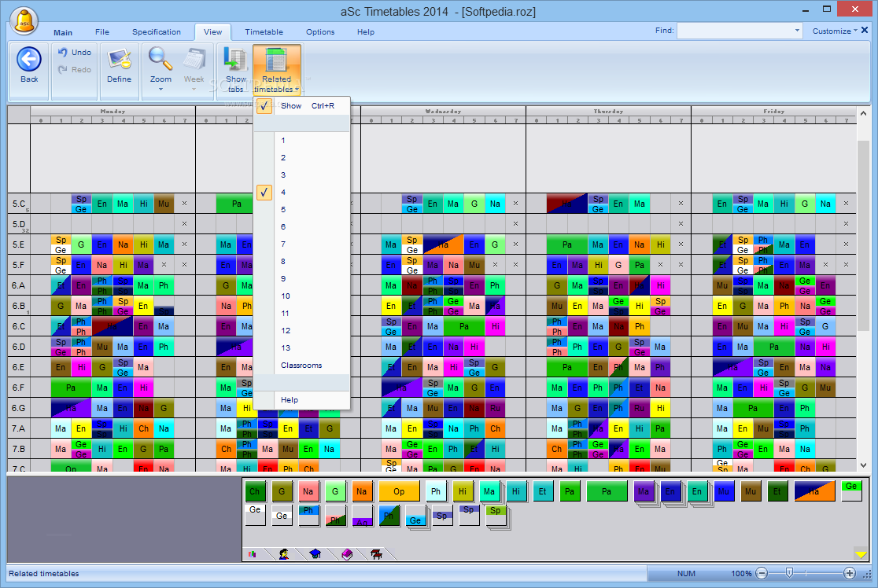Open the Help ribbon tab
This screenshot has width=878, height=588.
point(366,32)
